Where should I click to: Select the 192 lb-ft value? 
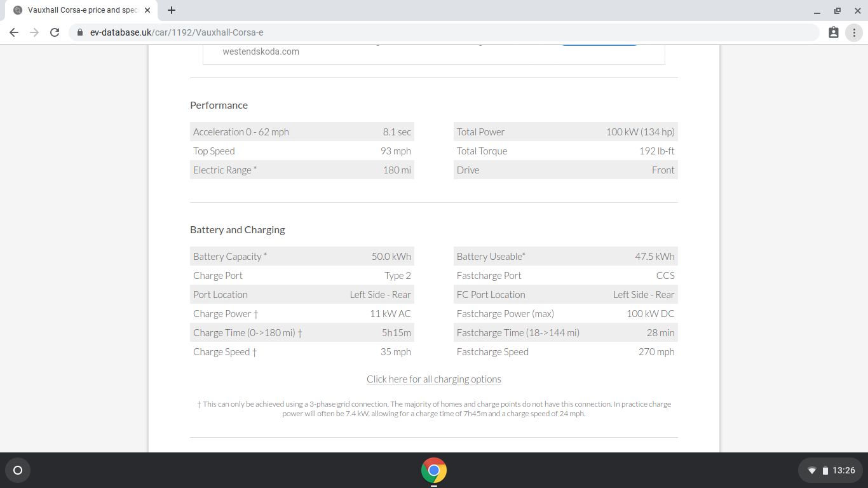[x=657, y=151]
